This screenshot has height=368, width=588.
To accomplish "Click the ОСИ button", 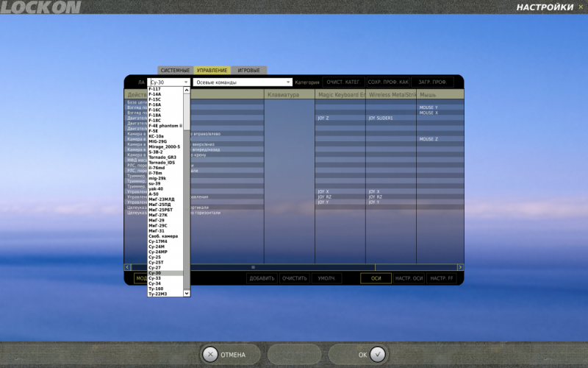I will (376, 278).
